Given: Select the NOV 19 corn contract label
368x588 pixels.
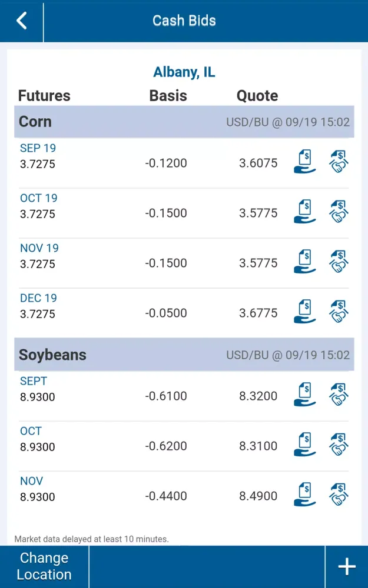Looking at the screenshot, I should [x=39, y=248].
